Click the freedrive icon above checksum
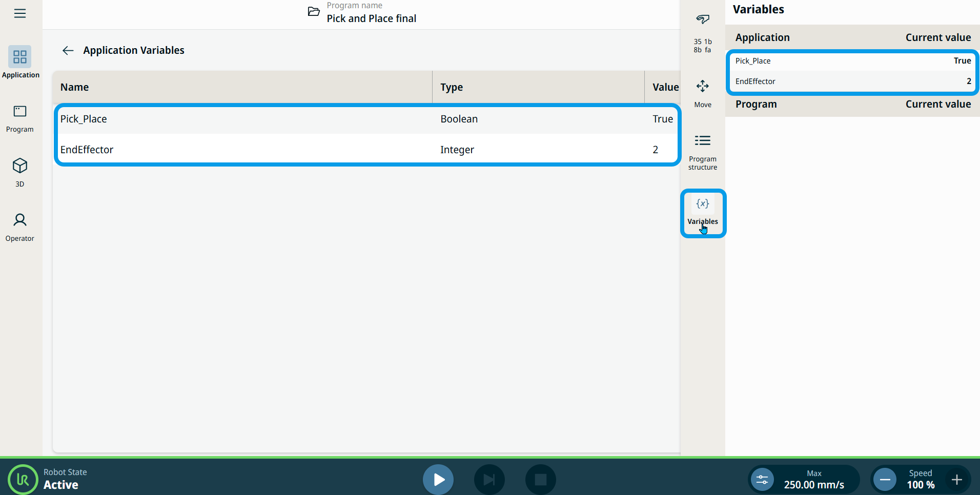Image resolution: width=980 pixels, height=495 pixels. coord(702,19)
